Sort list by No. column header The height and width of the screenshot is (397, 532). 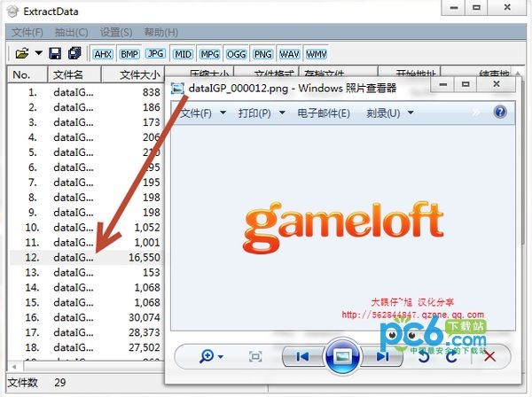(x=27, y=74)
